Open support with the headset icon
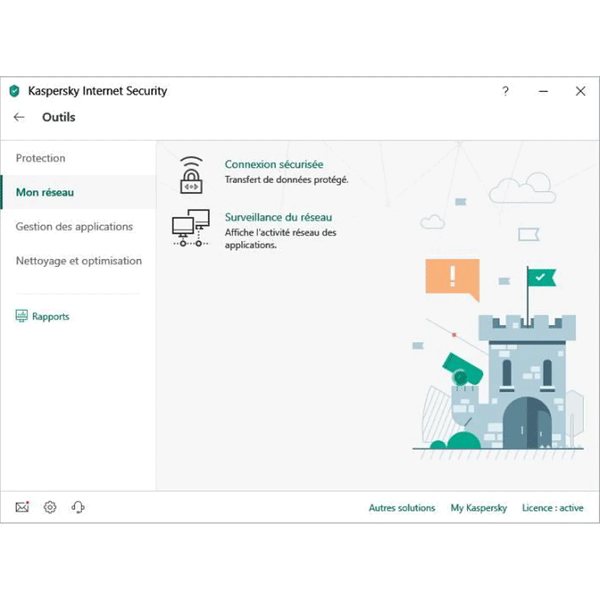The height and width of the screenshot is (600, 600). click(x=78, y=507)
